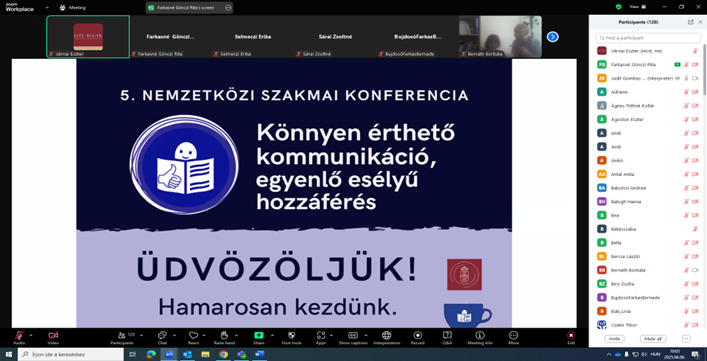Select Balogh Hanna in participant list

[x=647, y=201]
